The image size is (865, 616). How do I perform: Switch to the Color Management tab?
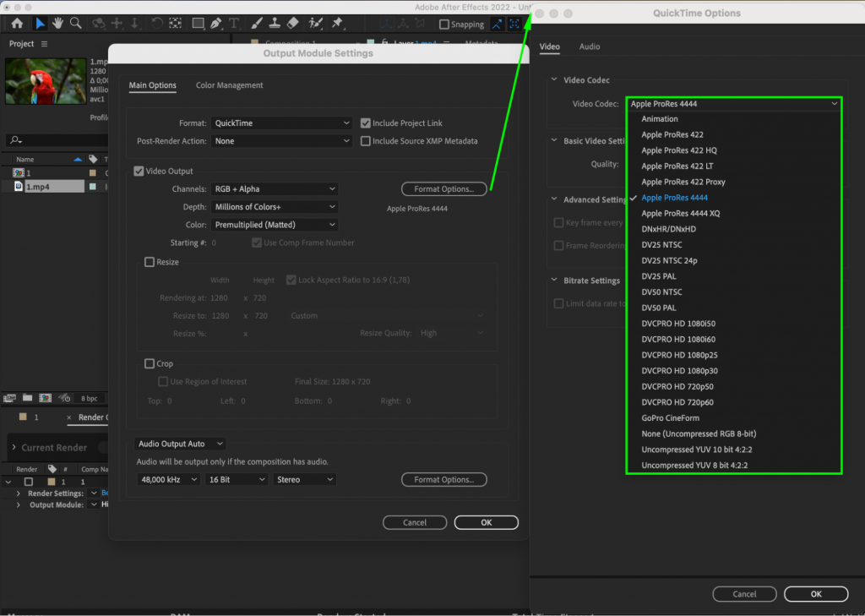coord(229,85)
